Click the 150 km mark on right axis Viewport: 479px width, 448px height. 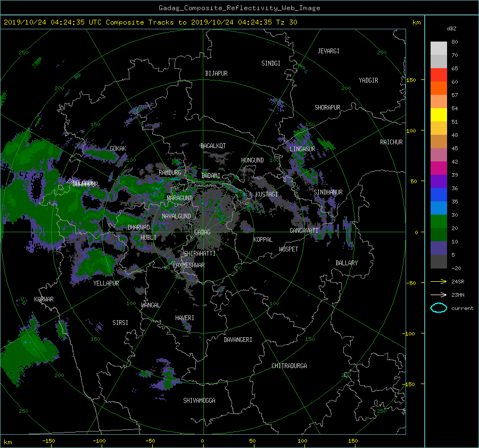pos(411,80)
